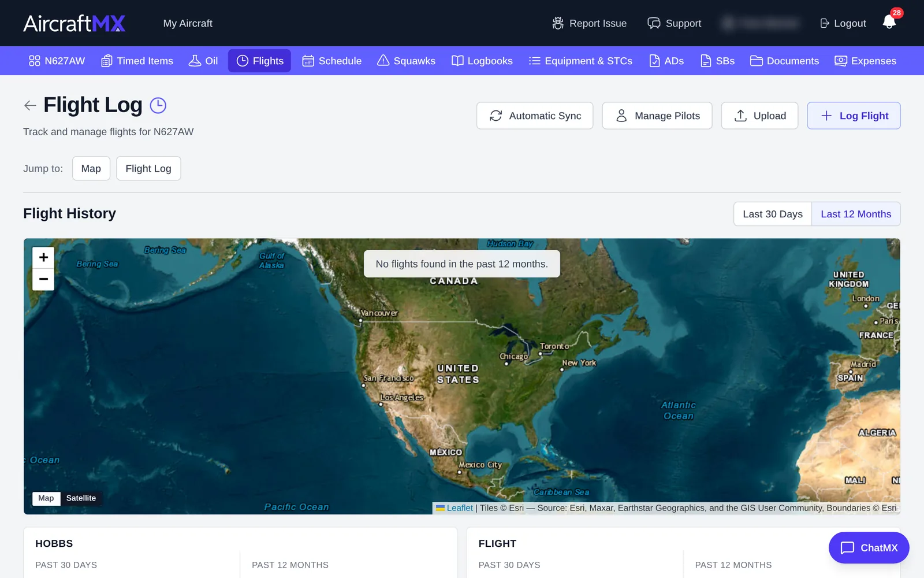Open the Timed Items tab
The width and height of the screenshot is (924, 578).
pyautogui.click(x=137, y=61)
